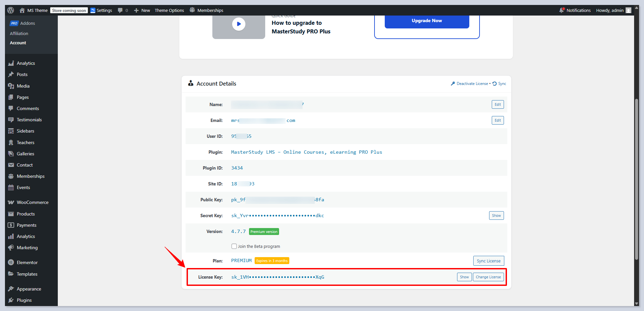644x311 pixels.
Task: Click the comments bubble icon in admin bar
Action: click(x=120, y=10)
